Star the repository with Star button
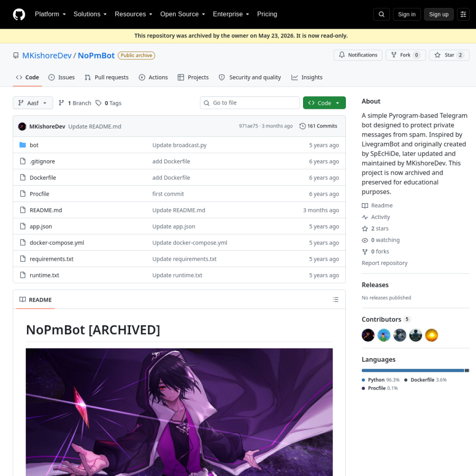 (x=449, y=55)
